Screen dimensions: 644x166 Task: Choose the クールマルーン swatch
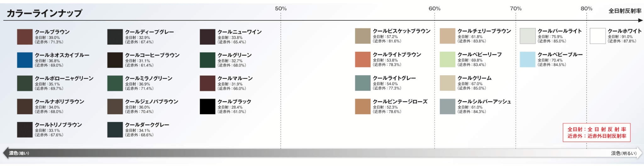tap(208, 83)
